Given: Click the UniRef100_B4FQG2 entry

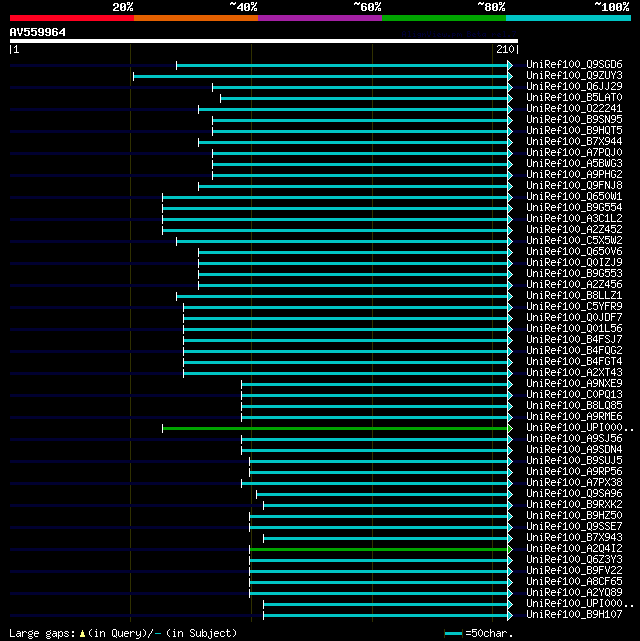Looking at the screenshot, I should (x=574, y=351).
